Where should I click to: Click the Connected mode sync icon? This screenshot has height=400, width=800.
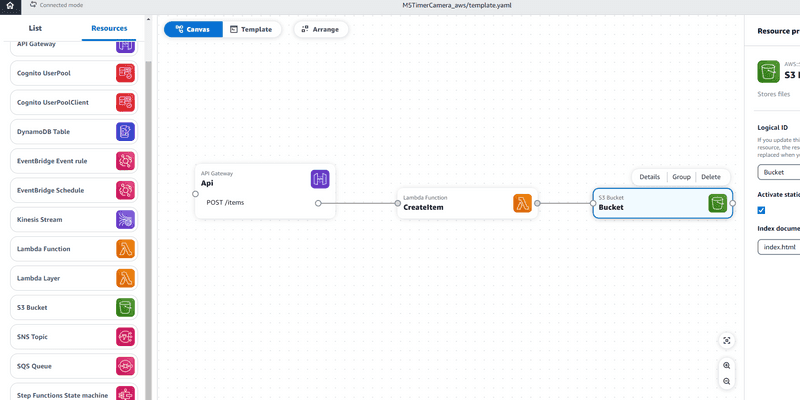click(x=33, y=5)
